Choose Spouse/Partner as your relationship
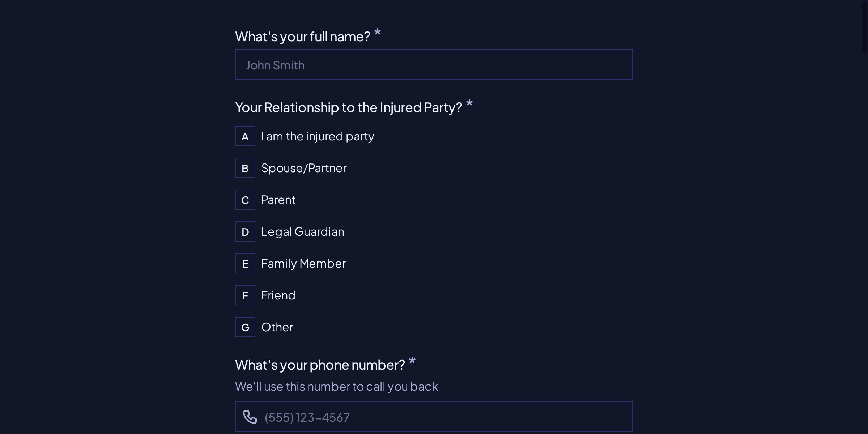The image size is (868, 434). [303, 168]
